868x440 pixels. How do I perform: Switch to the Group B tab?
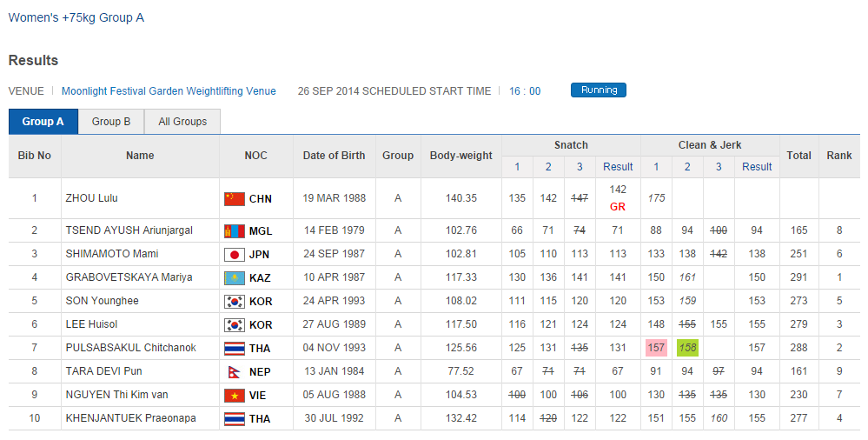(x=111, y=122)
